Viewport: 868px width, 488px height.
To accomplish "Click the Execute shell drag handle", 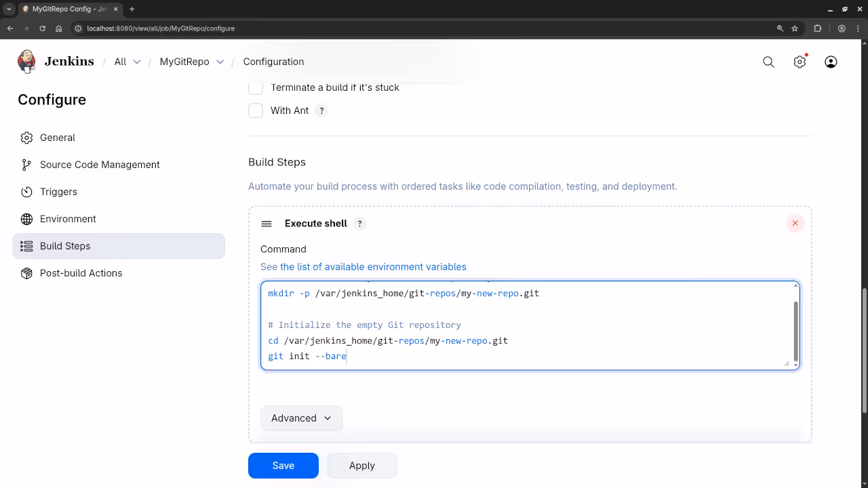I will click(267, 224).
